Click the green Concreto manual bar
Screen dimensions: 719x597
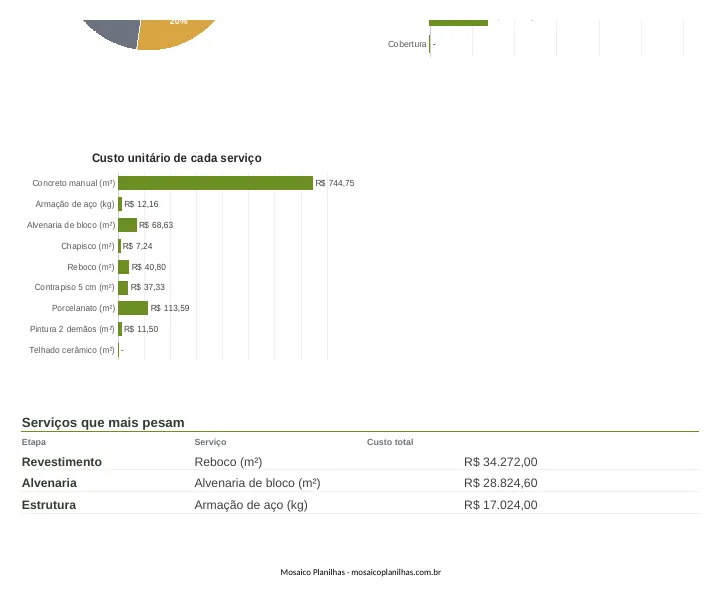tap(216, 183)
